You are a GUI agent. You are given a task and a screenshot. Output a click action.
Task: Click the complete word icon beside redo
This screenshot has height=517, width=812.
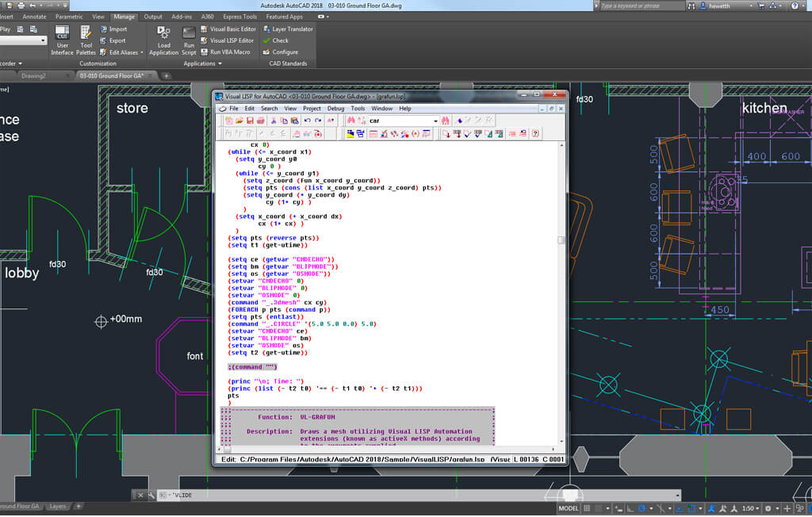coord(331,121)
